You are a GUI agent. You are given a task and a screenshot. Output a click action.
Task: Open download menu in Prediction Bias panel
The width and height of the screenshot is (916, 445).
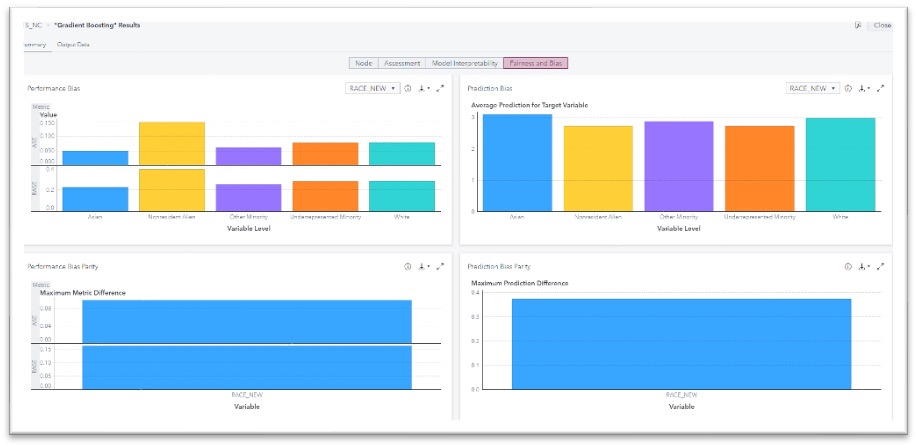865,88
